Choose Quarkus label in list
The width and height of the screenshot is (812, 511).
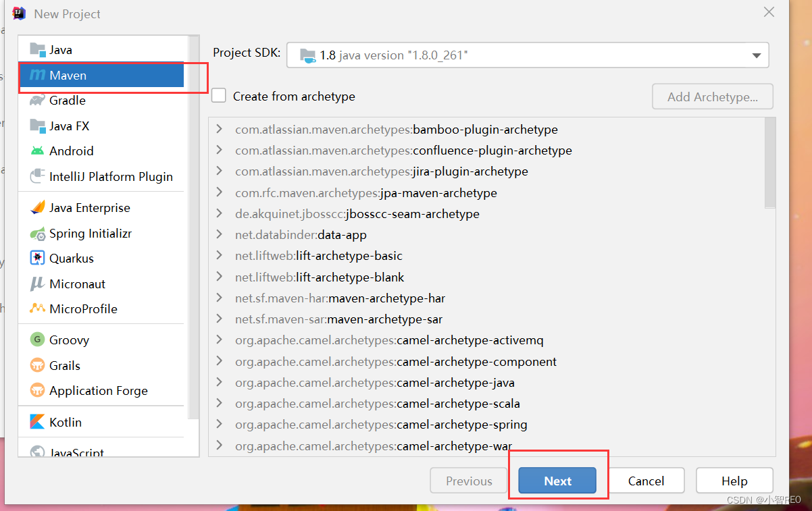pyautogui.click(x=72, y=259)
